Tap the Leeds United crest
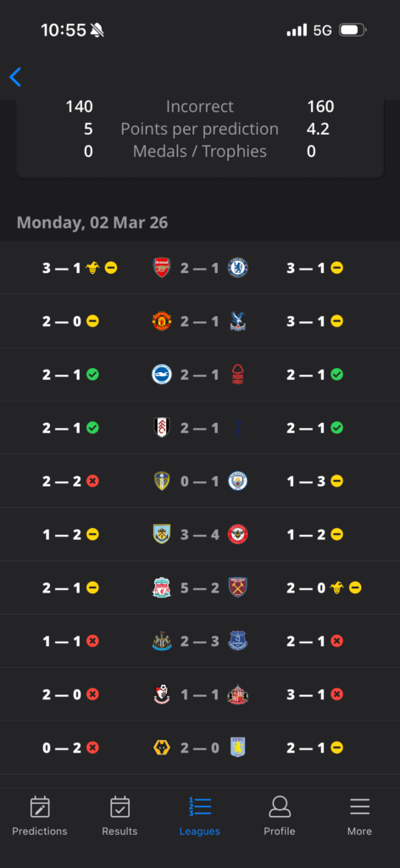 162,481
